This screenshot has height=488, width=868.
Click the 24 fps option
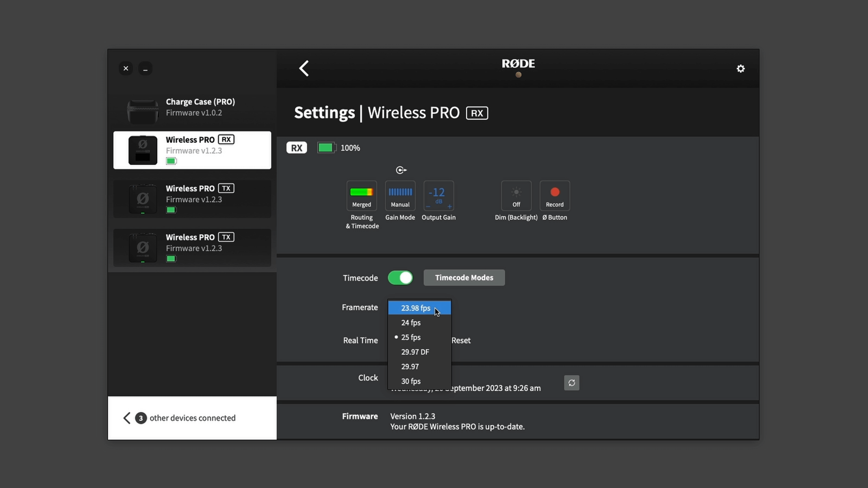(410, 322)
